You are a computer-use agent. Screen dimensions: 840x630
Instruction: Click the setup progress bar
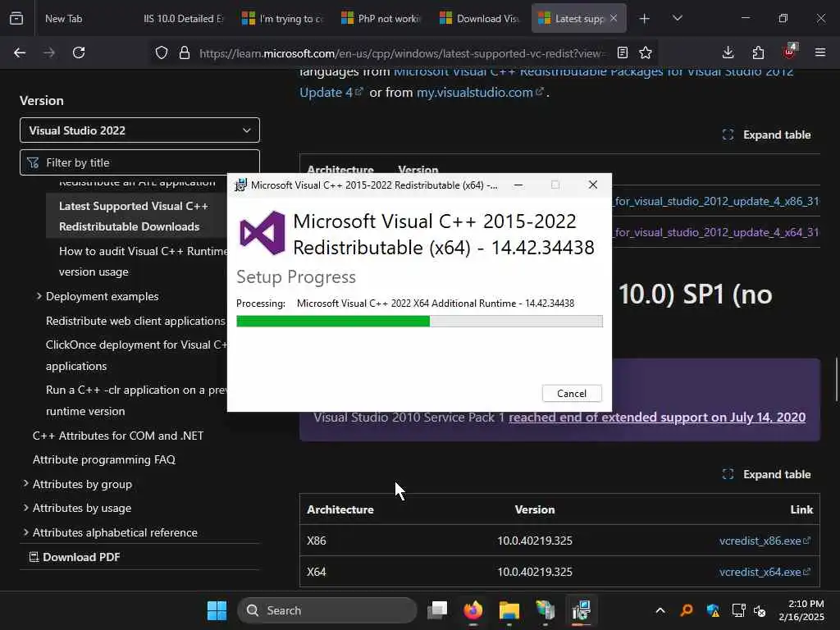point(419,321)
